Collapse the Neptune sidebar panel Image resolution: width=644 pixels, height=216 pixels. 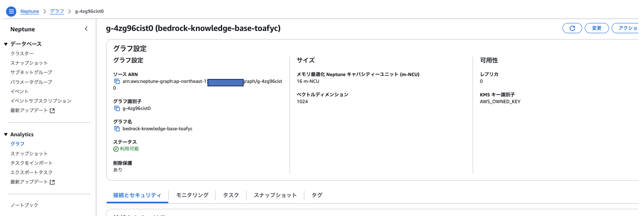click(86, 29)
